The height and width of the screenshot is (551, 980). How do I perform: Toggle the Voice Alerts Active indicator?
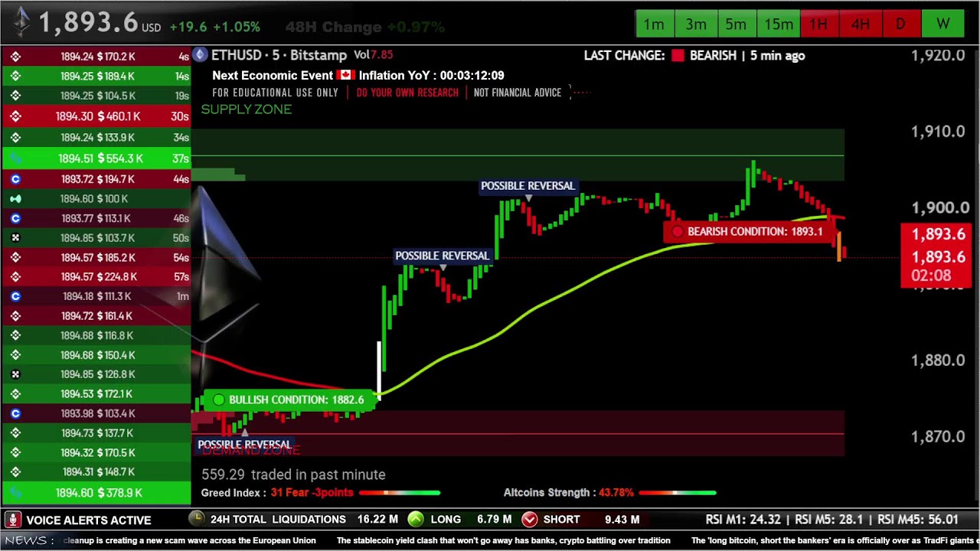(x=78, y=520)
